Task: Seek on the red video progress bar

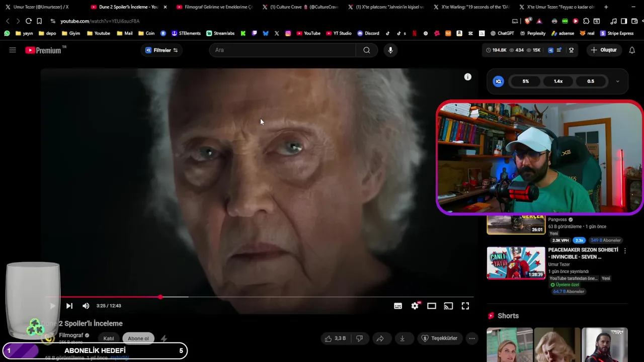Action: pyautogui.click(x=260, y=297)
